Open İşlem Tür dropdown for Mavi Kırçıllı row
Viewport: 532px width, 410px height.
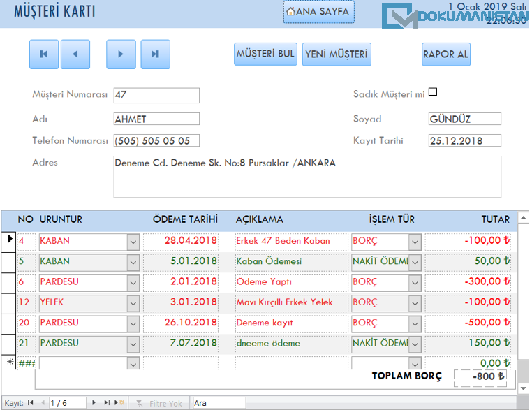tap(415, 303)
